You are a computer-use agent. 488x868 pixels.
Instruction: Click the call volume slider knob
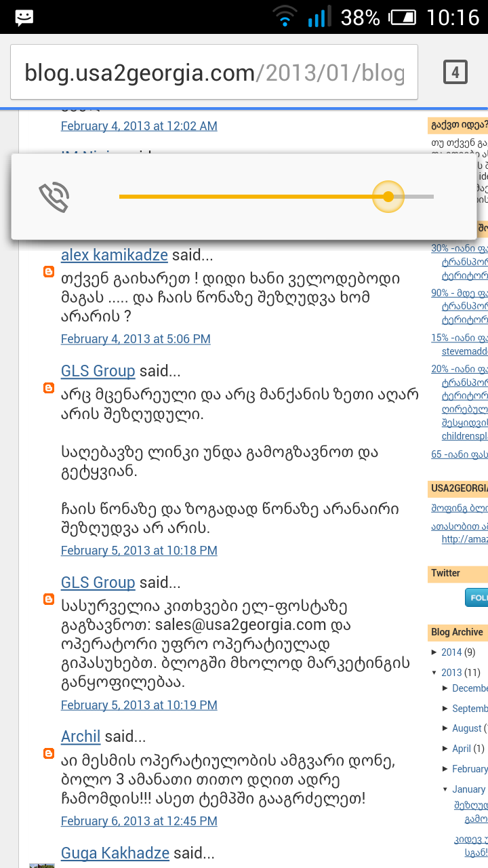(x=388, y=197)
